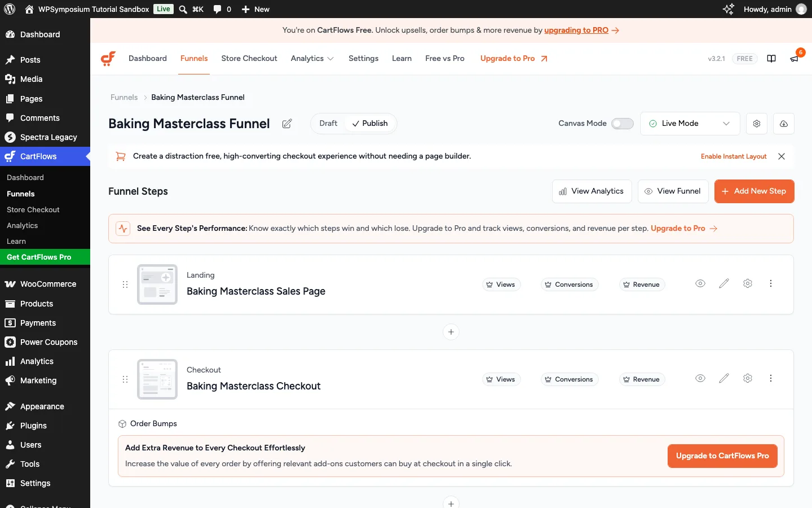Preview the Sales Page step via eye icon
Viewport: 812px width, 508px height.
pyautogui.click(x=700, y=284)
